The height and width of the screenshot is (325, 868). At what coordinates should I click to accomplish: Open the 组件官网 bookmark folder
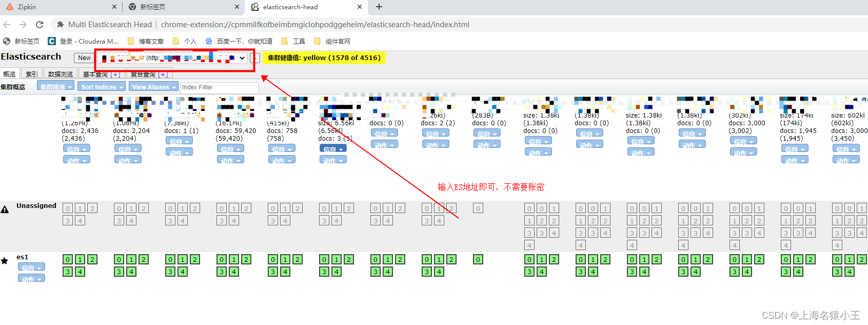click(x=332, y=41)
